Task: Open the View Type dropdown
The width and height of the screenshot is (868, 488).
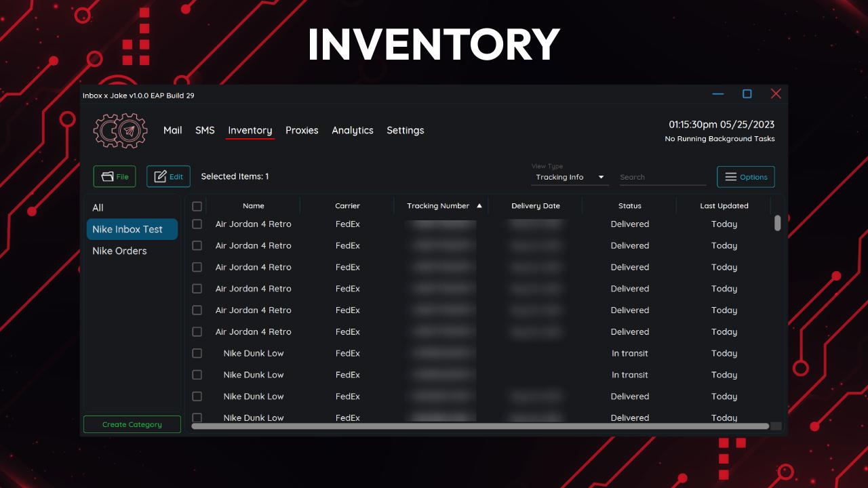Action: click(x=602, y=177)
